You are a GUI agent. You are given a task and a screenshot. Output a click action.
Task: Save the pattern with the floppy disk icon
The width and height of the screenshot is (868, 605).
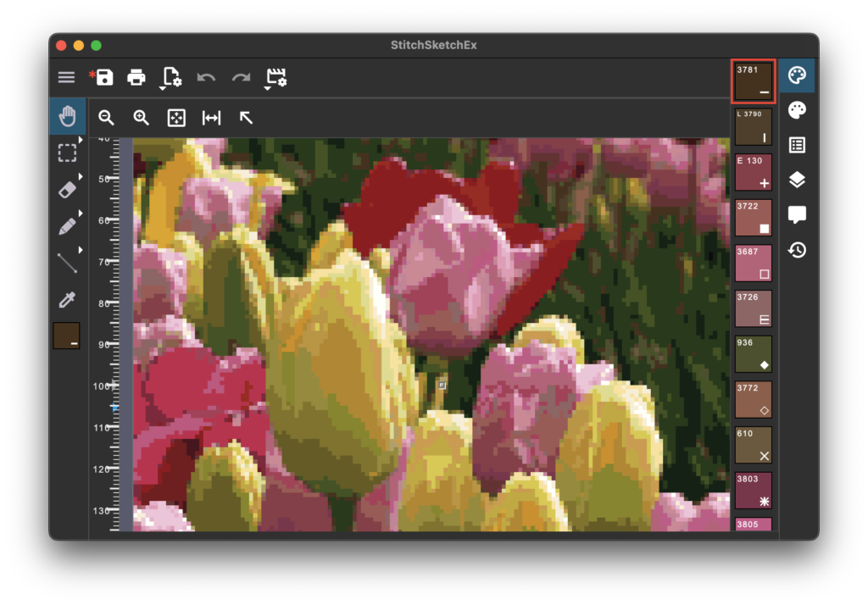[x=104, y=78]
